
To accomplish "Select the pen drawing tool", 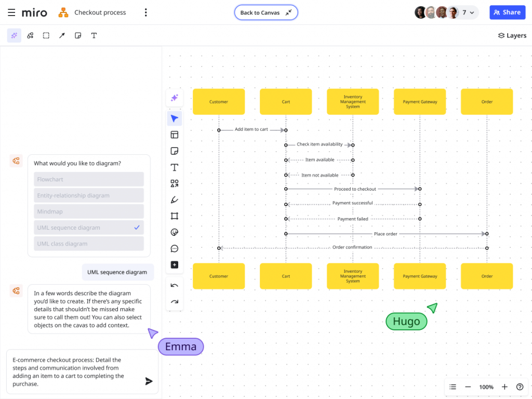I will (x=175, y=200).
